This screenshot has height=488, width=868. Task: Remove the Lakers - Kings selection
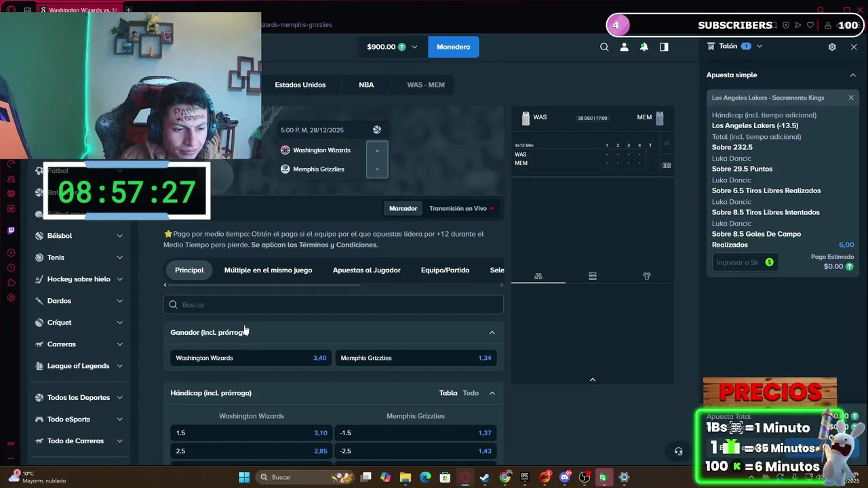pyautogui.click(x=851, y=98)
